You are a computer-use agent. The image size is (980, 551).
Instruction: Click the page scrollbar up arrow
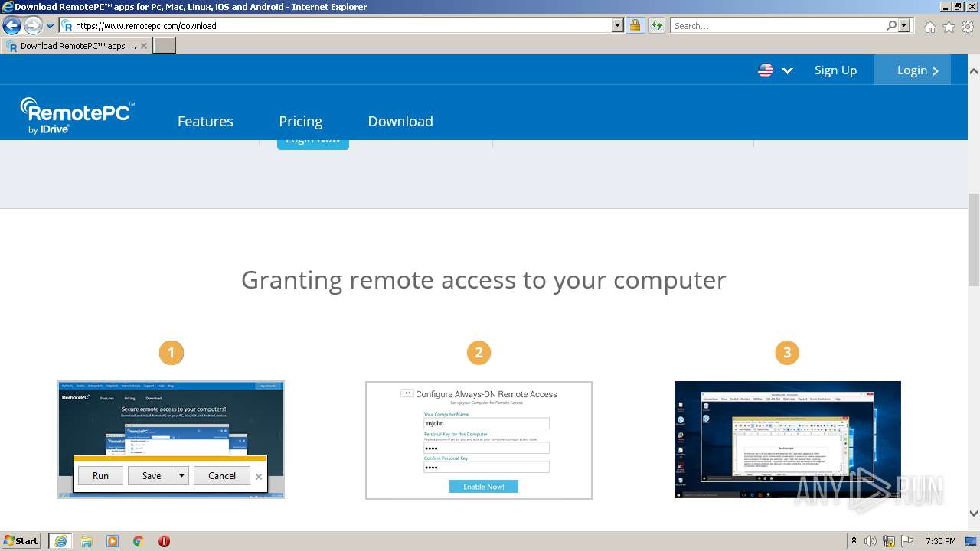pos(973,71)
